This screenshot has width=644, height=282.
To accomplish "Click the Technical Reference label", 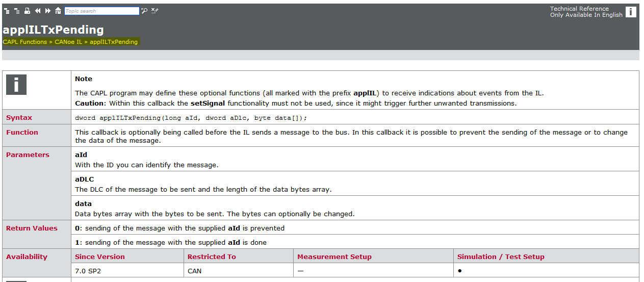I will click(x=579, y=9).
